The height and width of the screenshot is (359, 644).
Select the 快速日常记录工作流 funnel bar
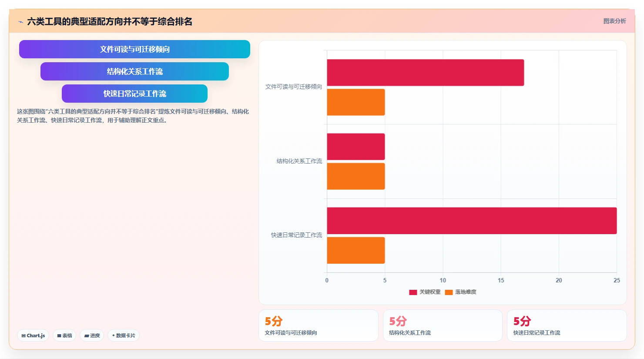tap(134, 94)
